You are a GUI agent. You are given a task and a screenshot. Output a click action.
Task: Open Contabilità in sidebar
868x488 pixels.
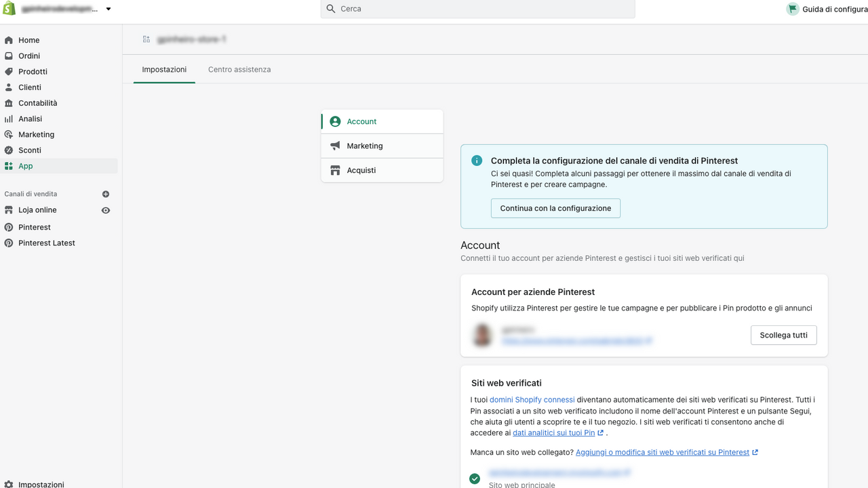tap(38, 103)
